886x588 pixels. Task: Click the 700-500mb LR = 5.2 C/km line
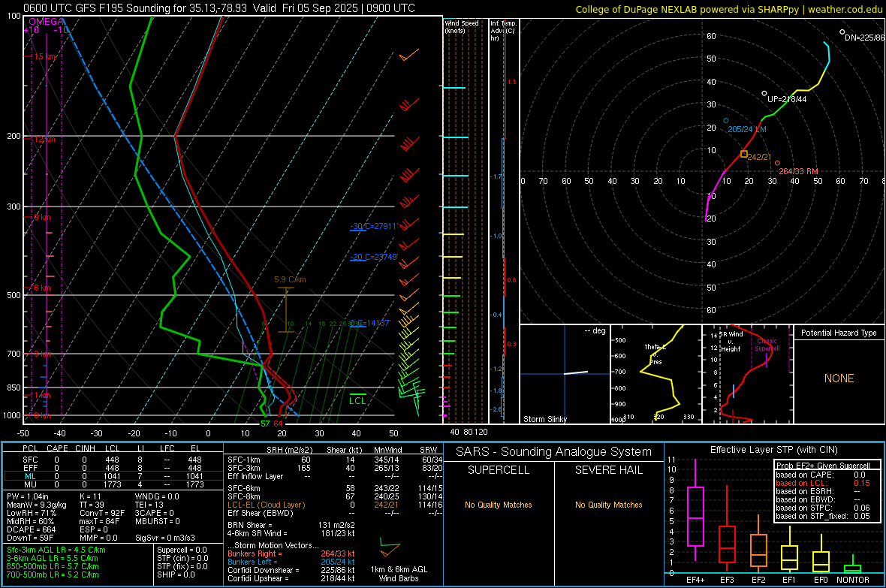(53, 574)
